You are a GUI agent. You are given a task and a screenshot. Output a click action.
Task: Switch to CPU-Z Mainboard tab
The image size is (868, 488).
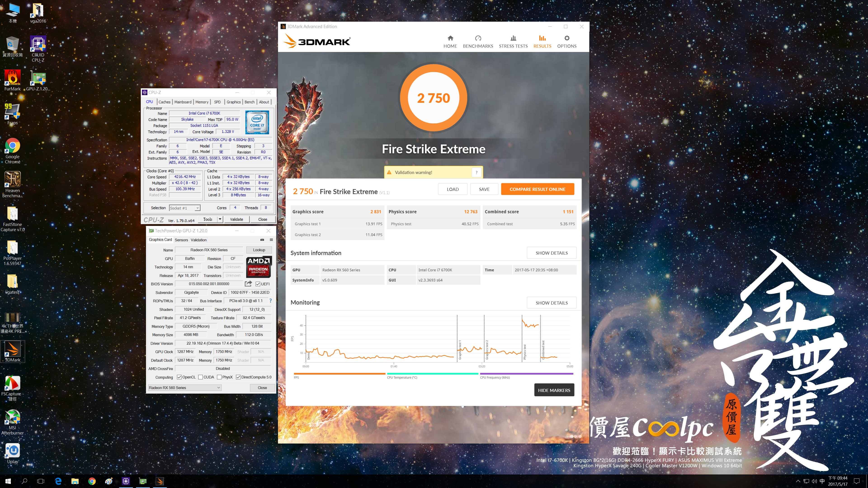[183, 102]
